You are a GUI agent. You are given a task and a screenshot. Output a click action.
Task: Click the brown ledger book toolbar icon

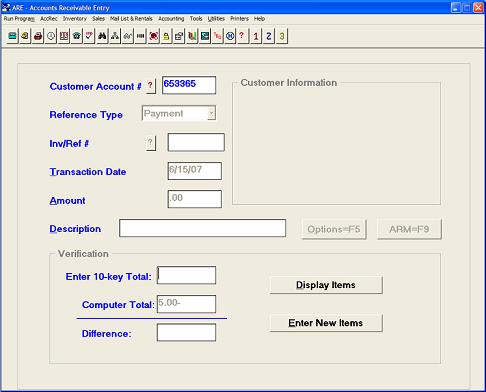(x=64, y=36)
